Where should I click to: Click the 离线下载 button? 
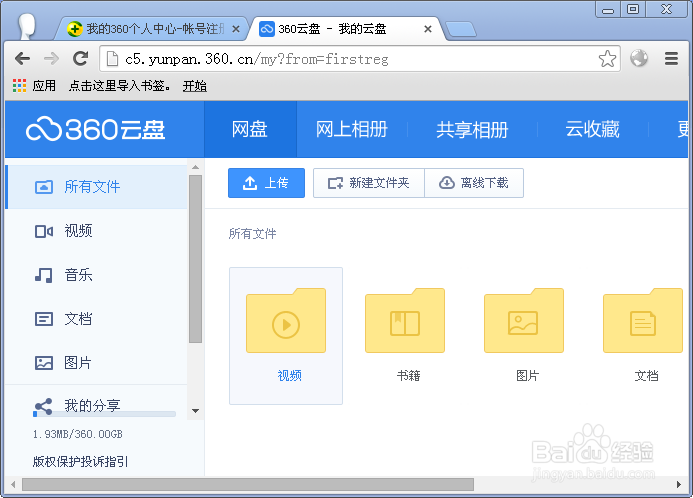click(474, 183)
